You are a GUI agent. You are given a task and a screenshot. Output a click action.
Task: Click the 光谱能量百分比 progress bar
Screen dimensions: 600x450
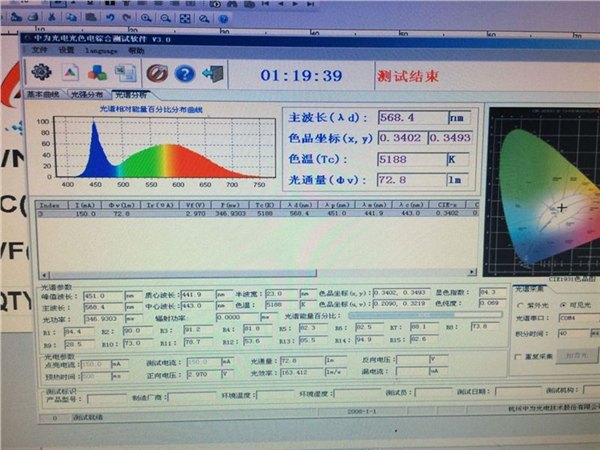tap(425, 315)
